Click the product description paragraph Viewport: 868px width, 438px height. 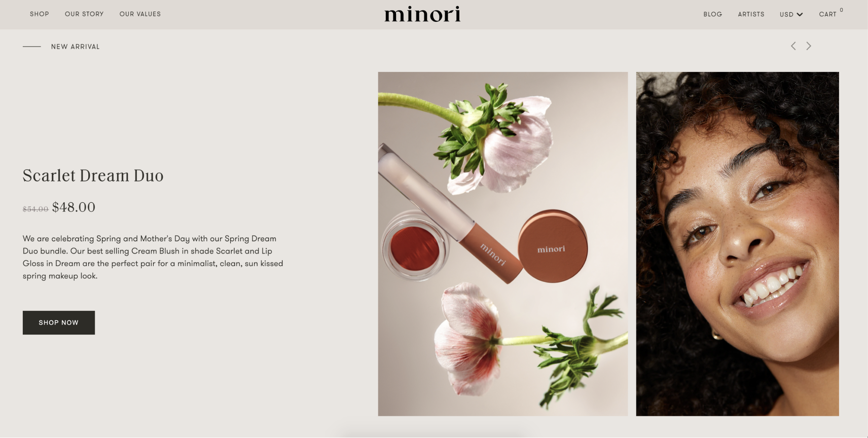click(153, 257)
